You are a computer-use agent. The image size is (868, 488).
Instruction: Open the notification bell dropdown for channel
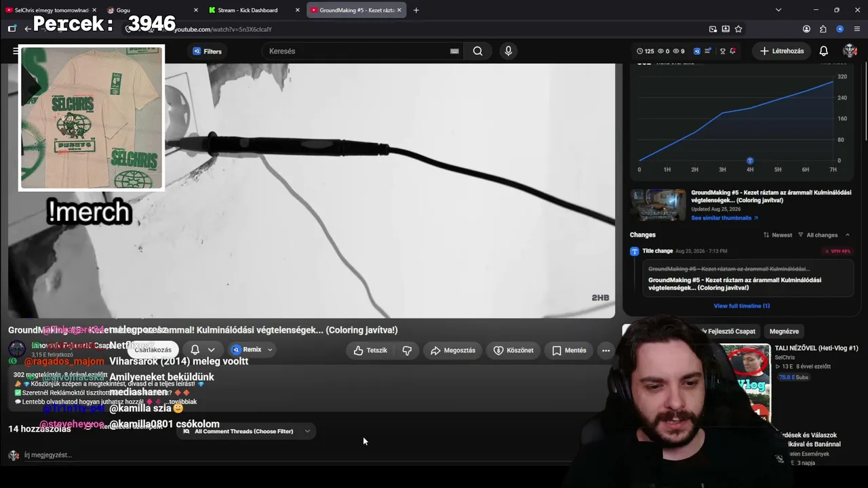coord(202,350)
